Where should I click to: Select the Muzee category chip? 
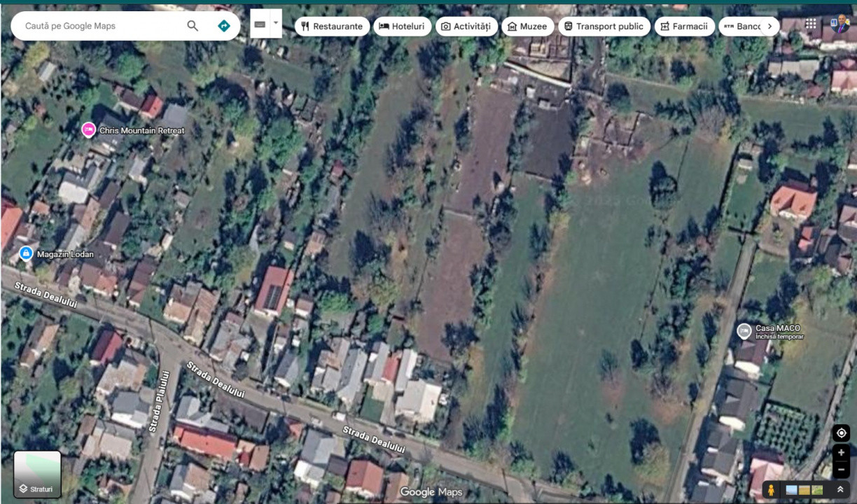(x=527, y=27)
